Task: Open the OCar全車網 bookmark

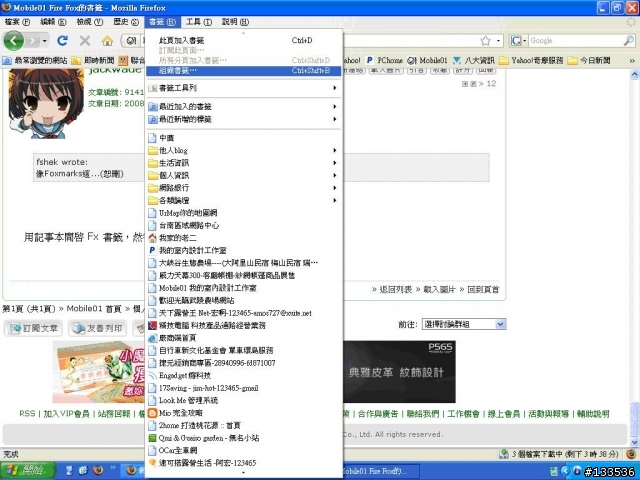Action: tap(243, 450)
